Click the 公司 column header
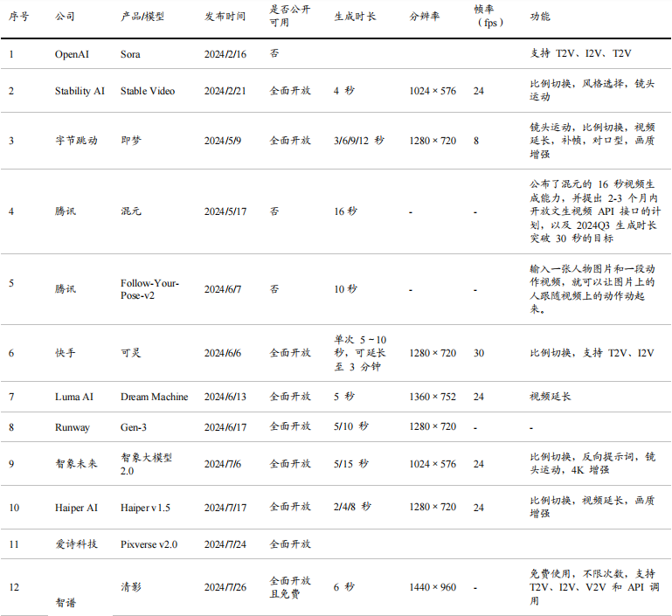 pyautogui.click(x=65, y=17)
